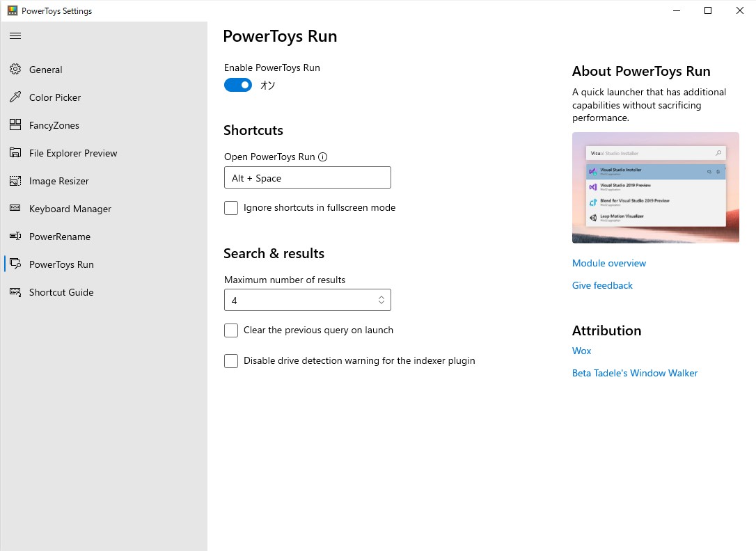Select the PowerRename module icon
Viewport: 756px width, 551px height.
point(15,237)
